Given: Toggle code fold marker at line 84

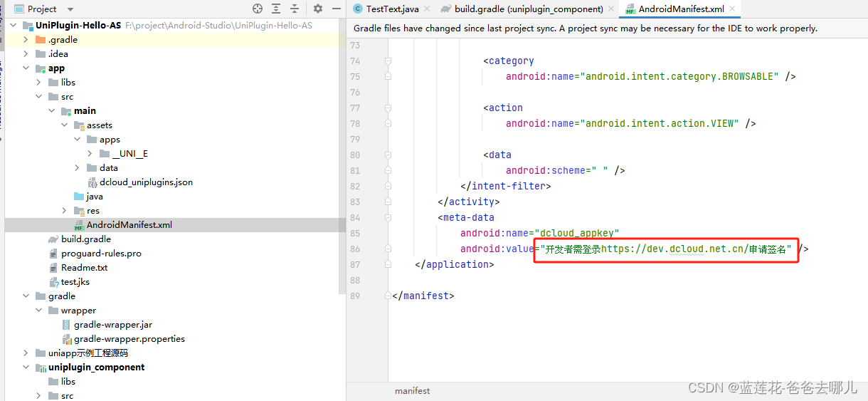Looking at the screenshot, I should tap(388, 218).
